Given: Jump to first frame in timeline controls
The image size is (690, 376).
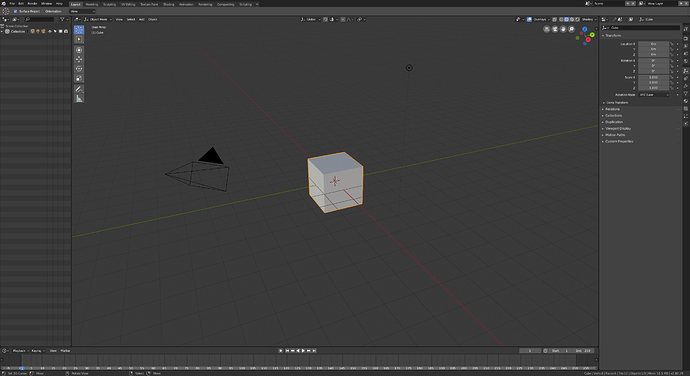Looking at the screenshot, I should click(x=287, y=351).
